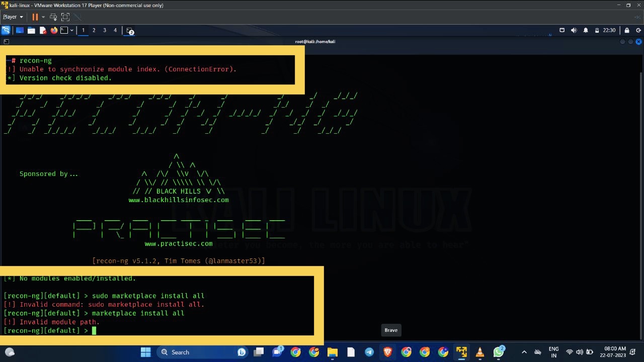This screenshot has width=644, height=362.
Task: Open the suspend options dropdown beside the pause button
Action: click(43, 17)
